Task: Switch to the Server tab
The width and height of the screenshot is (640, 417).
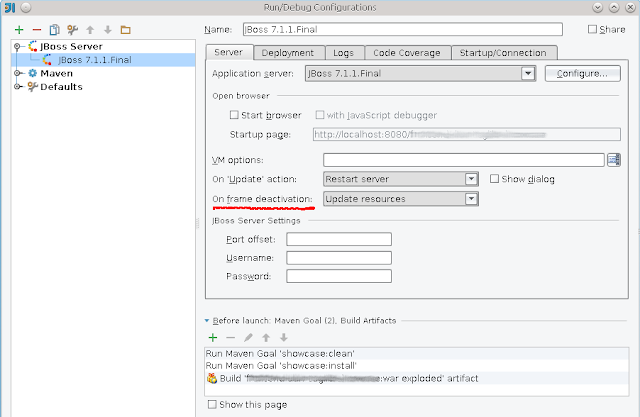Action: tap(229, 52)
